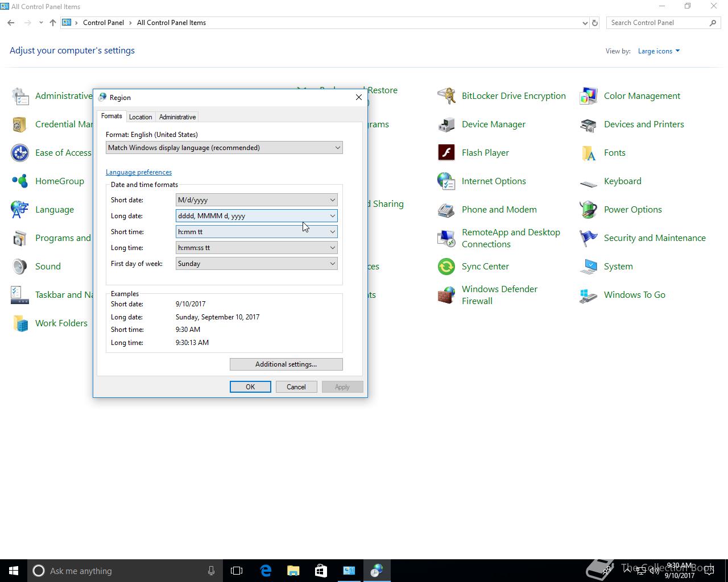The width and height of the screenshot is (728, 582).
Task: Open Device Manager icon
Action: tap(446, 124)
